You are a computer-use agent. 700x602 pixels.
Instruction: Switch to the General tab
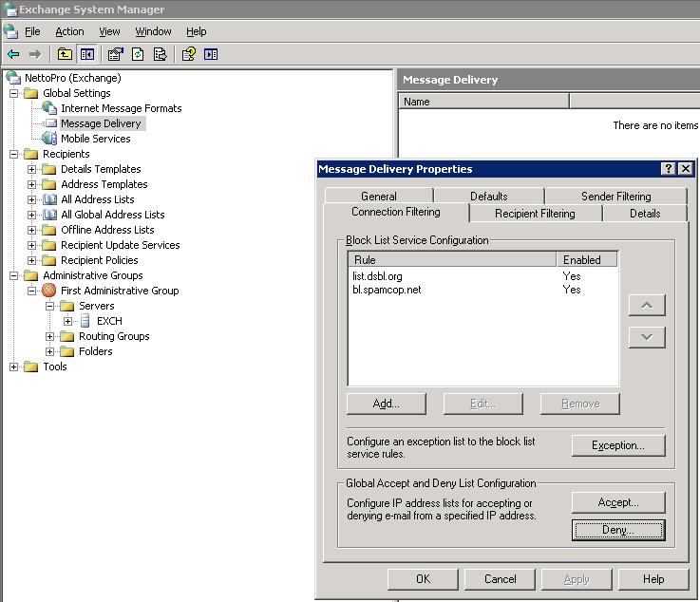pyautogui.click(x=379, y=196)
